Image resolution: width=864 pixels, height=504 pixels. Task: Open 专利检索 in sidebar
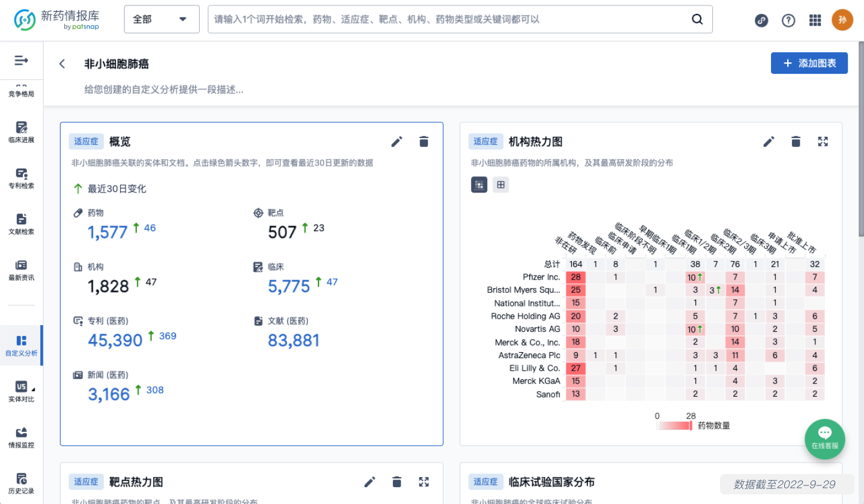21,178
